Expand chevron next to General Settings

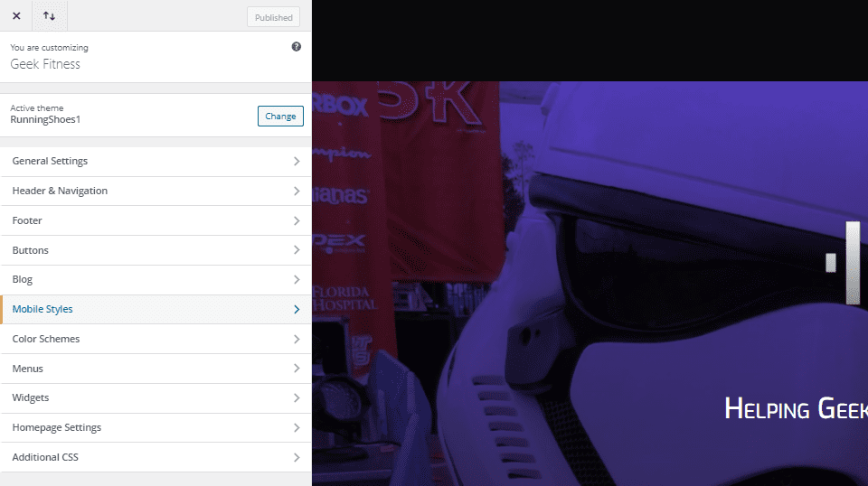[297, 162]
